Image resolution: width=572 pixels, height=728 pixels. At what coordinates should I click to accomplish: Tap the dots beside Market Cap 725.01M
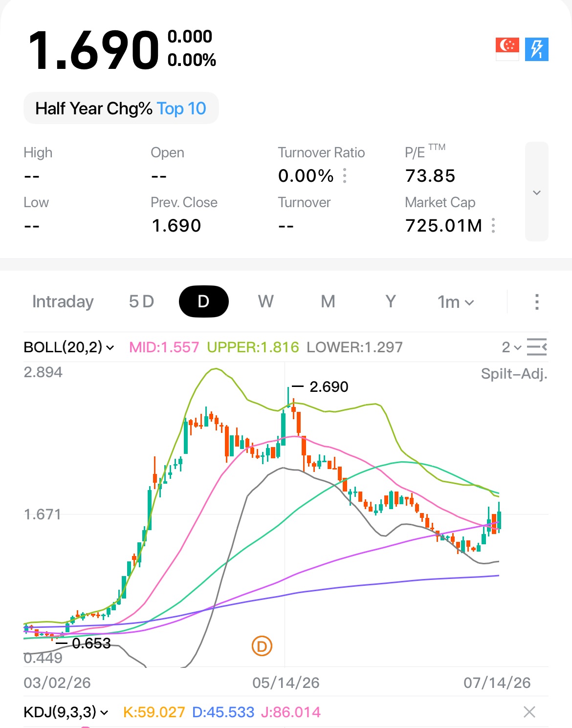(x=493, y=225)
